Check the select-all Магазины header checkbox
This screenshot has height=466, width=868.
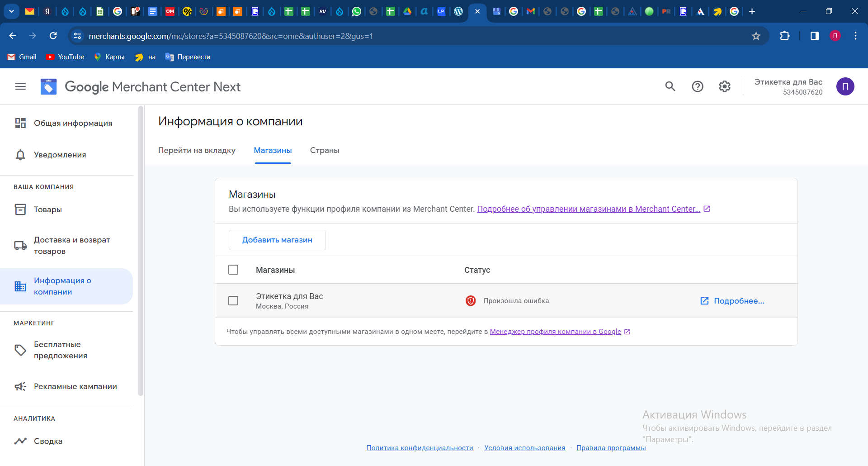click(233, 270)
